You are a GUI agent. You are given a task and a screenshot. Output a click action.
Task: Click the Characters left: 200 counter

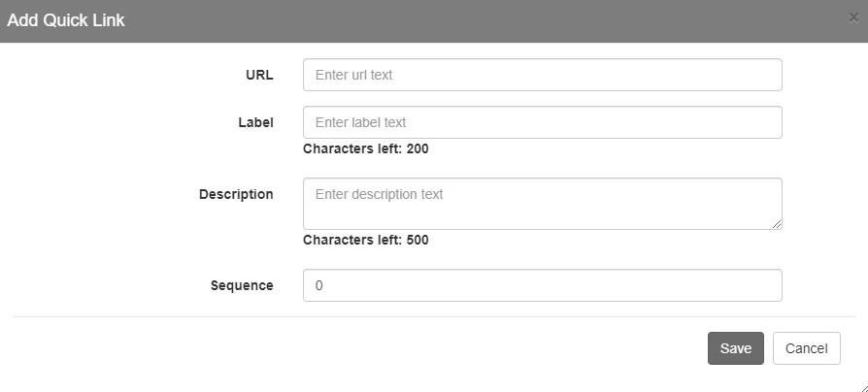(366, 148)
